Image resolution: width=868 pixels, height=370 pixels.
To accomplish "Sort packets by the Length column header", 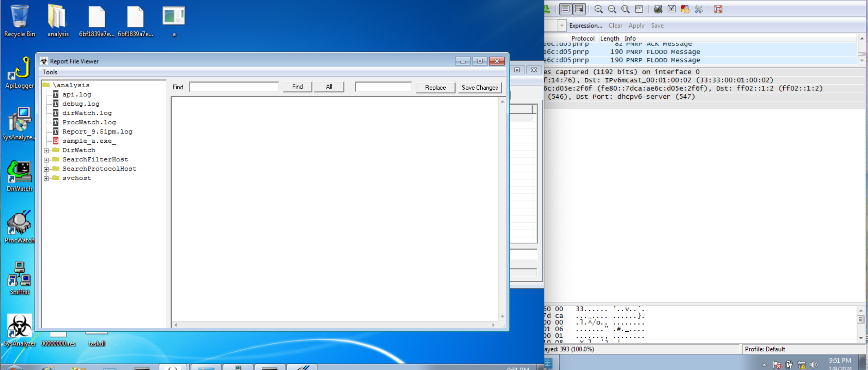I will [609, 38].
